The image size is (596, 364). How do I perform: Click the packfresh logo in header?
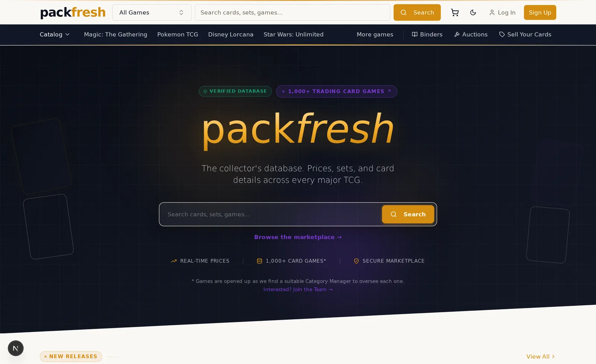73,12
